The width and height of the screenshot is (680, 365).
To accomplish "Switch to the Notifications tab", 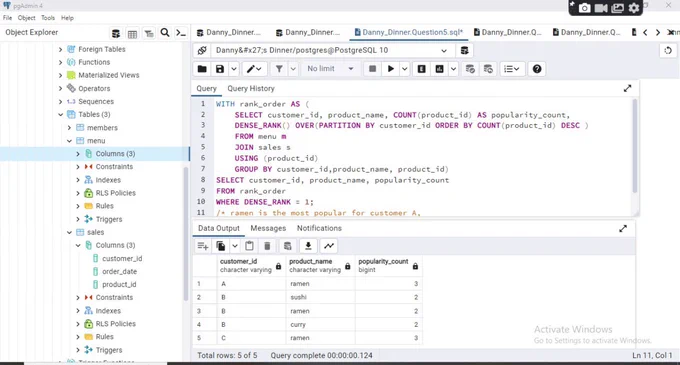I will pos(319,228).
